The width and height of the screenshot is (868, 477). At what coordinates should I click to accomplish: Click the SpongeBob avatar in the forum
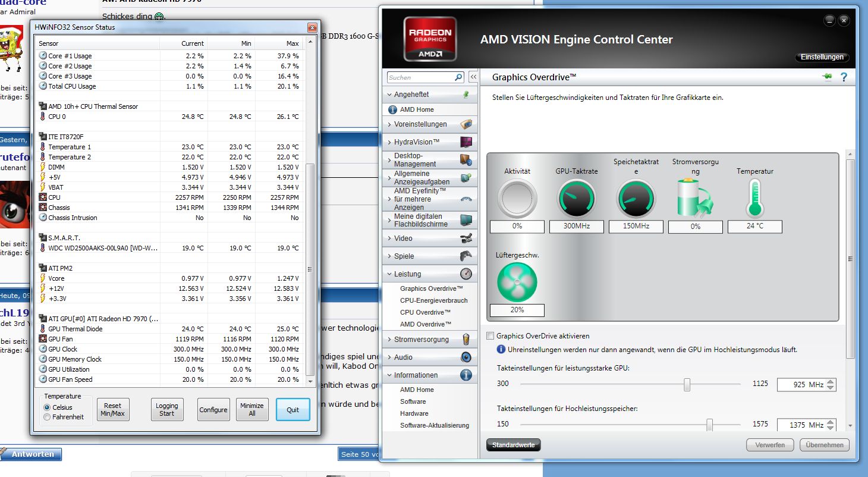pyautogui.click(x=11, y=49)
